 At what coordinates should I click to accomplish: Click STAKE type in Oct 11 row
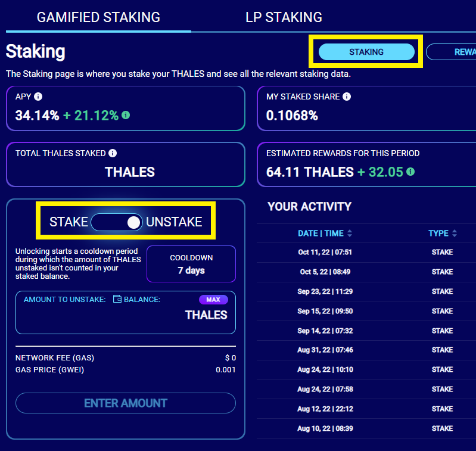point(442,252)
